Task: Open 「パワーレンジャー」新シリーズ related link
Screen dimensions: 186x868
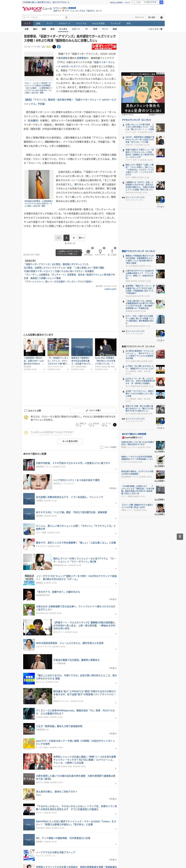Action: click(x=58, y=281)
